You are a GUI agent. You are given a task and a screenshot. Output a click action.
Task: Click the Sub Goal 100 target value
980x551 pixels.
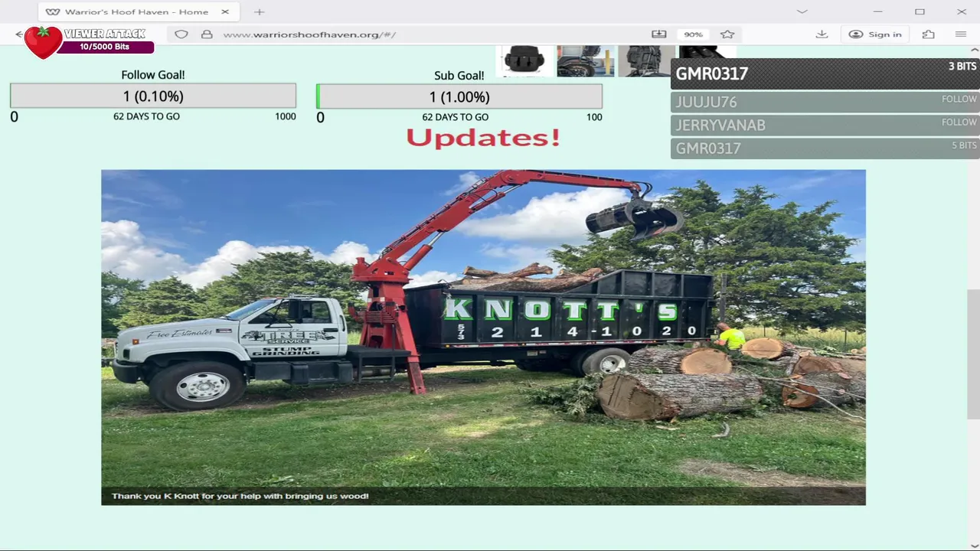594,117
